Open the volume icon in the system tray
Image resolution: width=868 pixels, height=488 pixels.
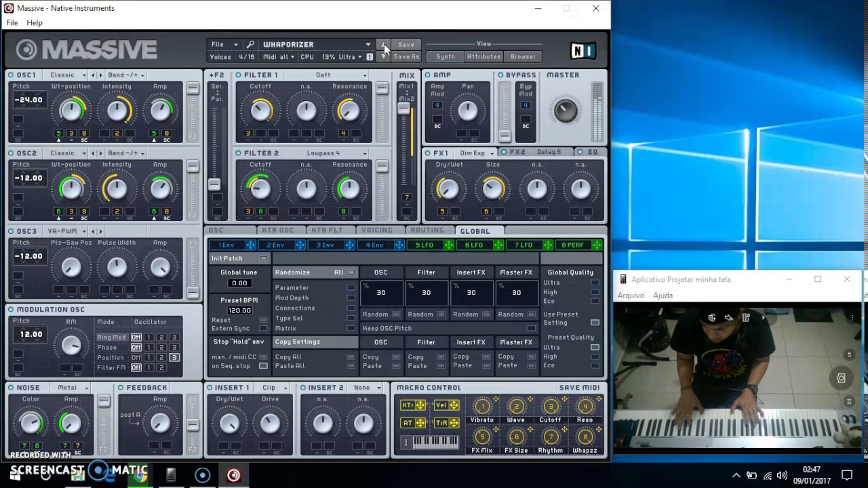(781, 476)
